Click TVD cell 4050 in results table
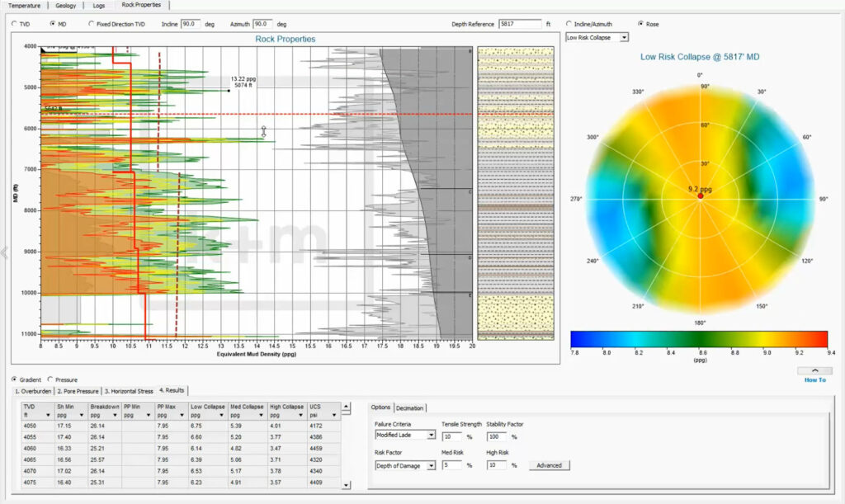Viewport: 845px width, 504px height. (x=38, y=426)
